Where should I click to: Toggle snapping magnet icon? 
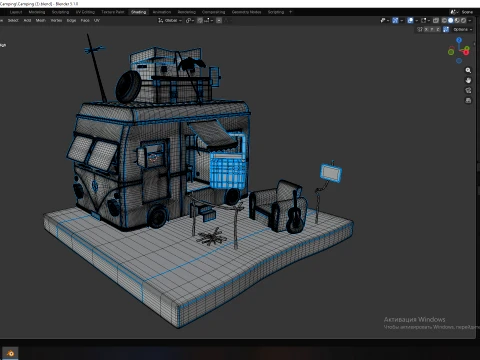(x=200, y=21)
